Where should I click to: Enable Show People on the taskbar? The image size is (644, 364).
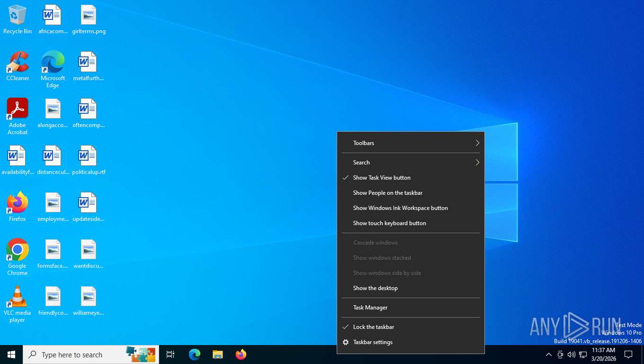point(411,193)
